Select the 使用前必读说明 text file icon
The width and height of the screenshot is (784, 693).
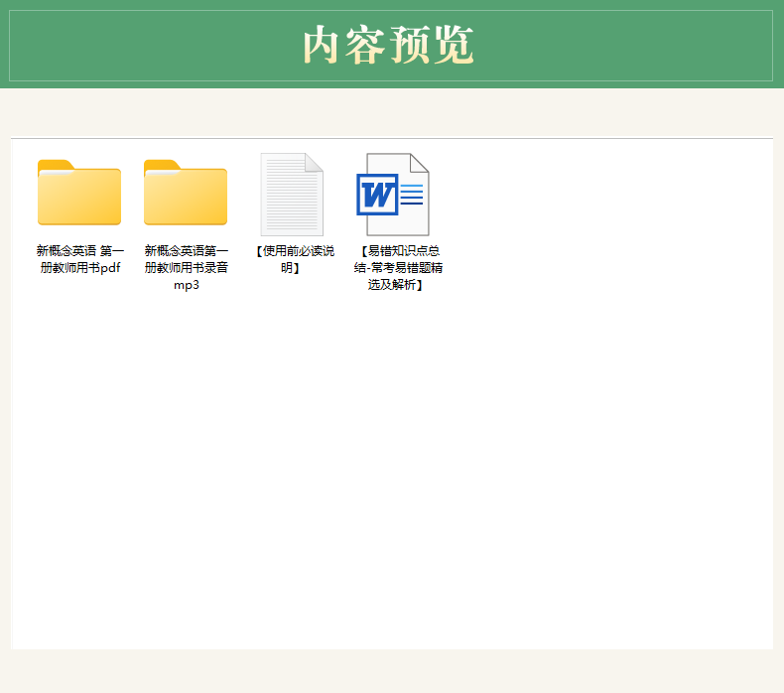pos(292,195)
